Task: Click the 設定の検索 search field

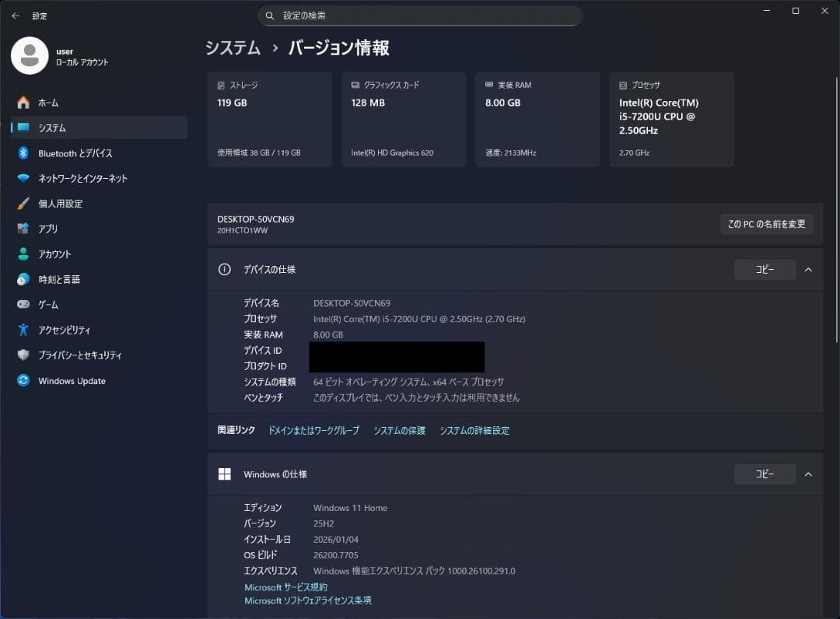Action: 420,16
